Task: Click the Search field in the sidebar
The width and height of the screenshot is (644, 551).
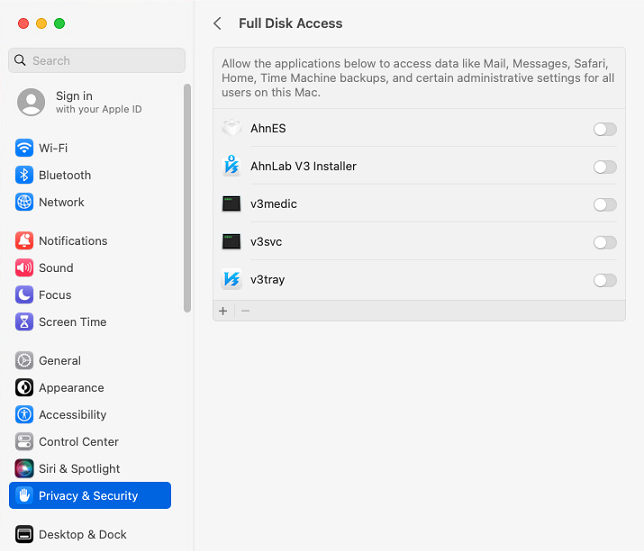Action: coord(97,60)
